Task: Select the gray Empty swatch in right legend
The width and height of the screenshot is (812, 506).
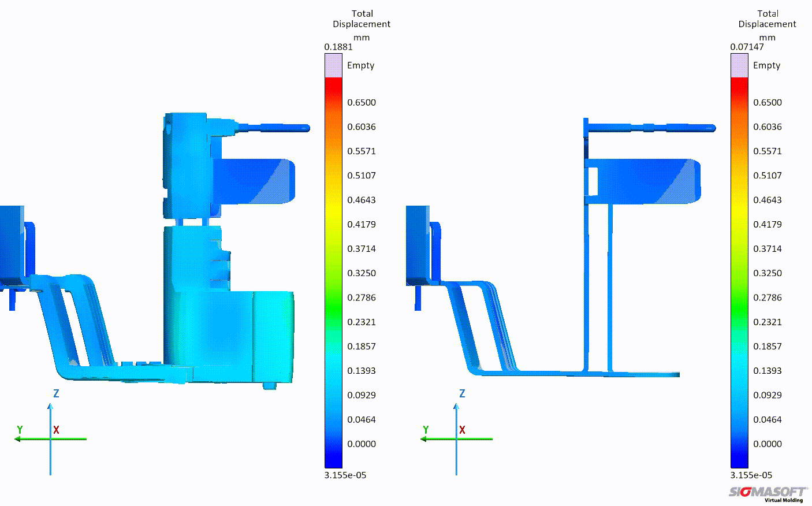Action: (739, 66)
